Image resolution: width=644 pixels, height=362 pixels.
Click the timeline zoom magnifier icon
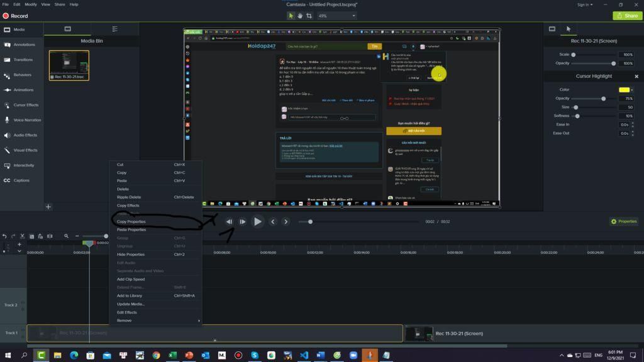pyautogui.click(x=66, y=236)
